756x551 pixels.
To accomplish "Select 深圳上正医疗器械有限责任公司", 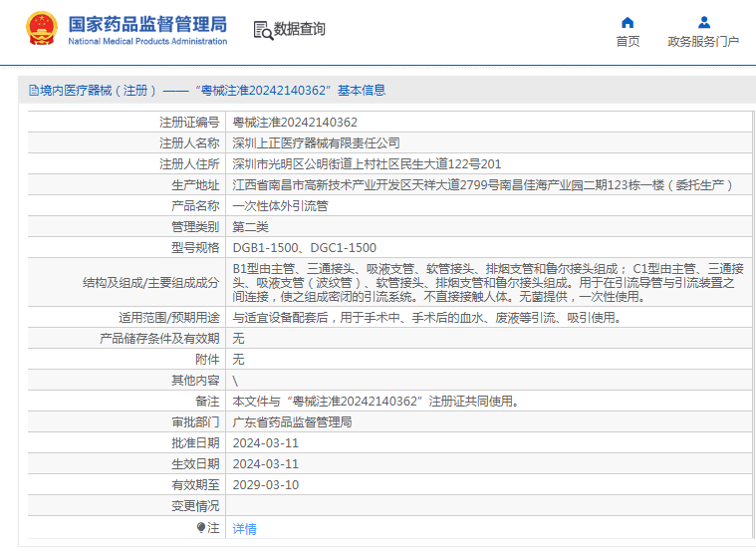I will pos(317,142).
